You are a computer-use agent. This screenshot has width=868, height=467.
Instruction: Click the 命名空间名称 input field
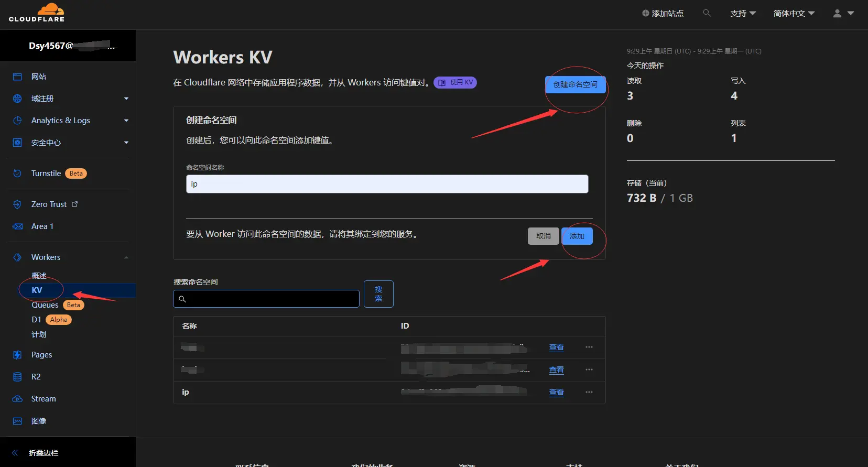(387, 184)
